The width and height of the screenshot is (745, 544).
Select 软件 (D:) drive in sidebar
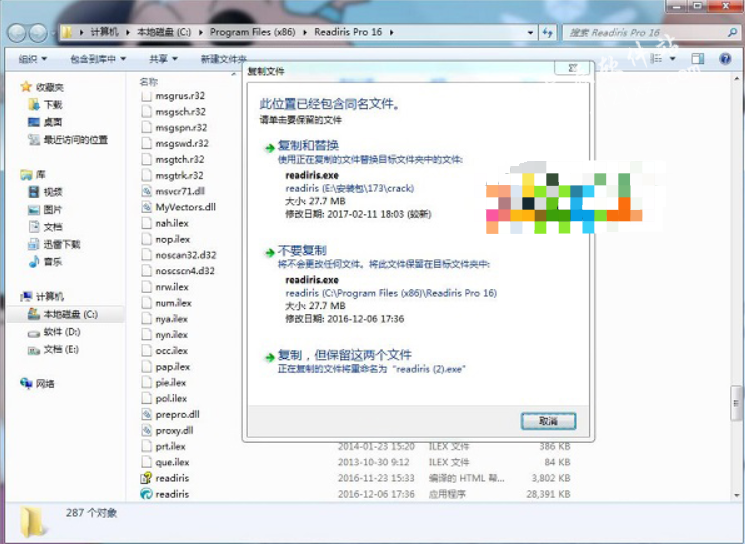coord(62,332)
